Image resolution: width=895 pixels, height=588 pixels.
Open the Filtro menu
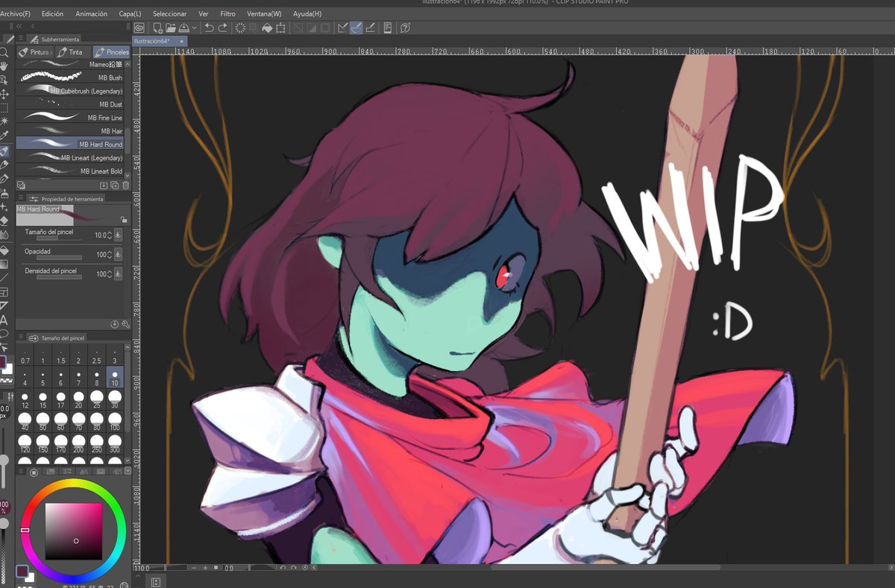227,13
